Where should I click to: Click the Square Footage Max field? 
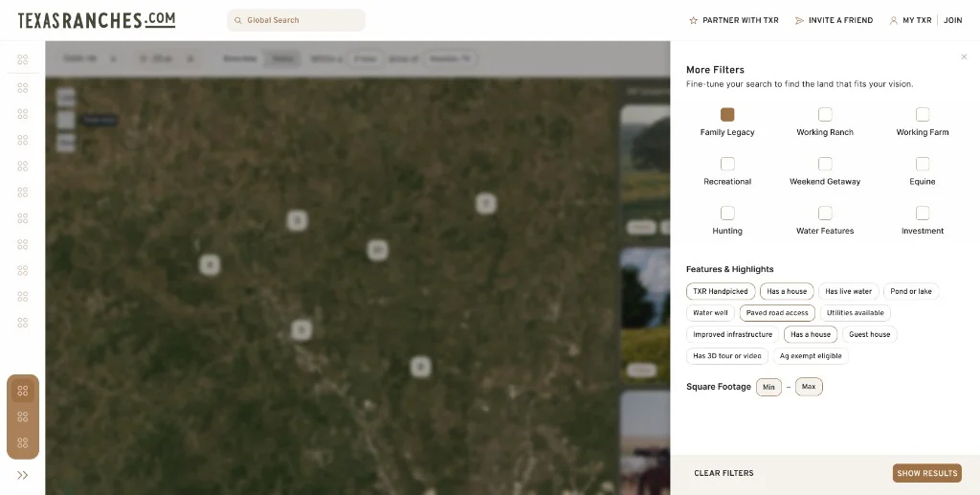809,387
